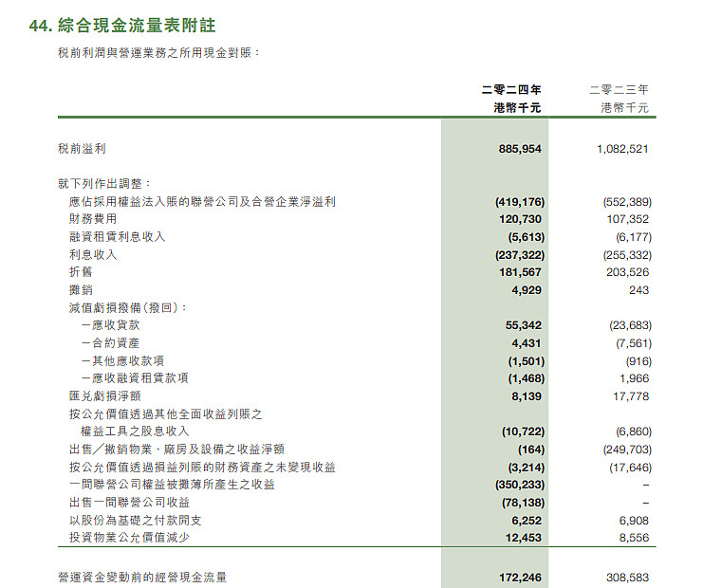Select the 匯兌虧損淨額 row label
The width and height of the screenshot is (722, 588).
105,396
